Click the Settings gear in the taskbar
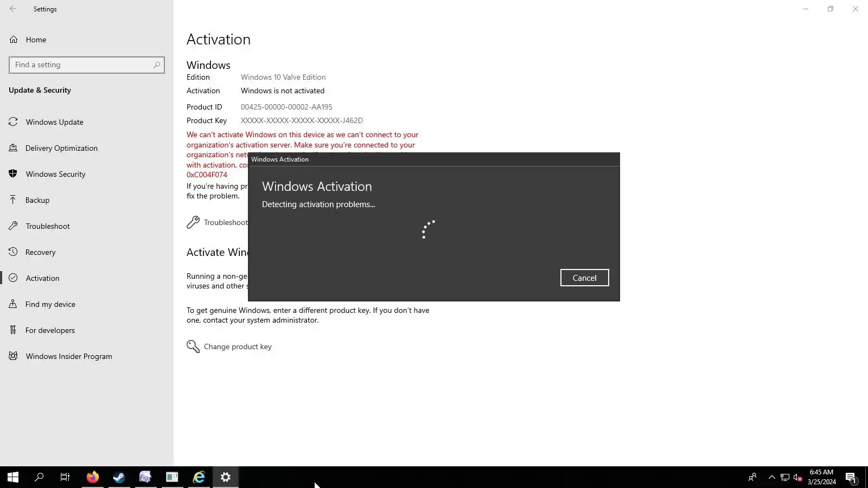 point(226,477)
